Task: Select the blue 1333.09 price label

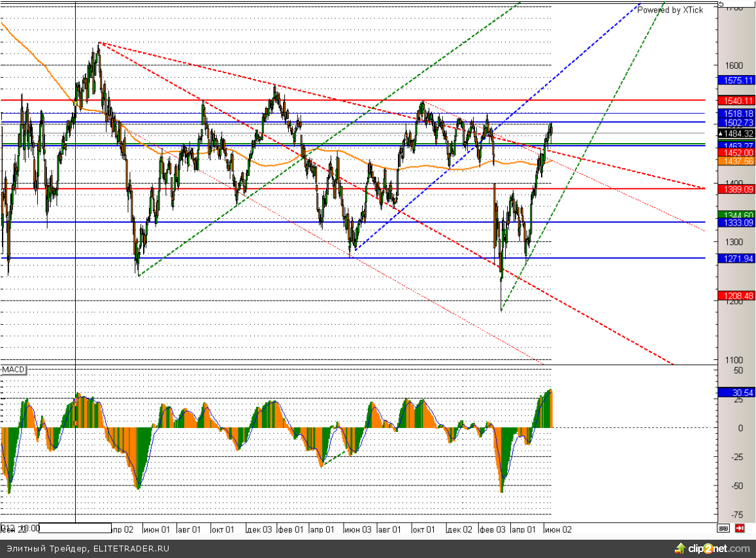Action: point(736,222)
